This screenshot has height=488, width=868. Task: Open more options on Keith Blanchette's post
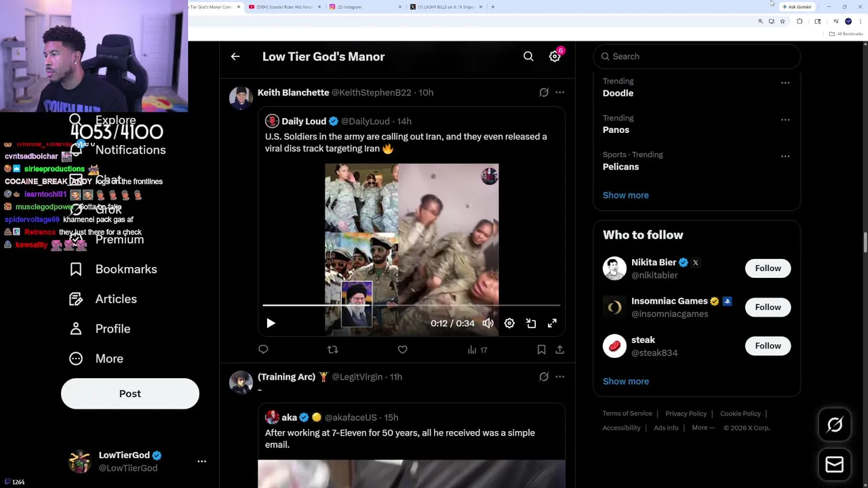pos(559,92)
